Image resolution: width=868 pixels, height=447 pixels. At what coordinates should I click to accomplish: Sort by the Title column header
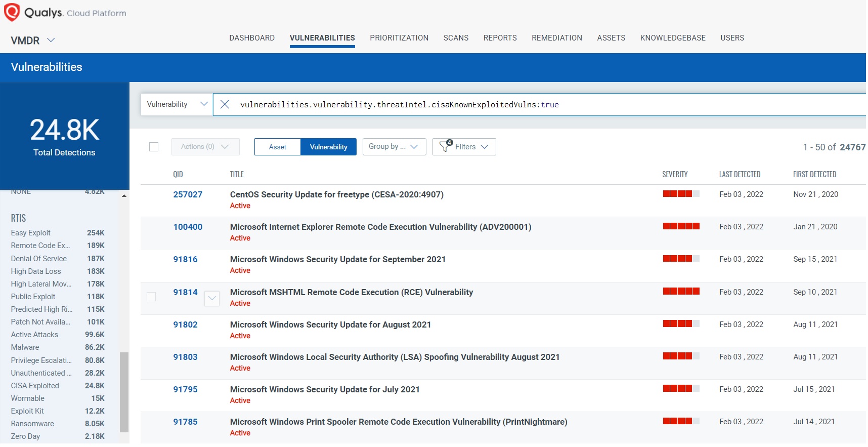237,174
